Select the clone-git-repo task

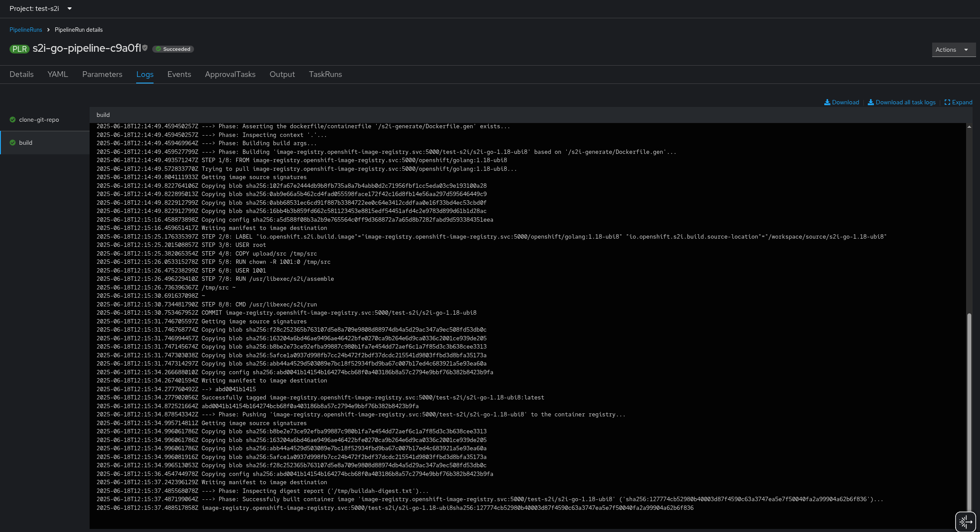click(x=39, y=120)
